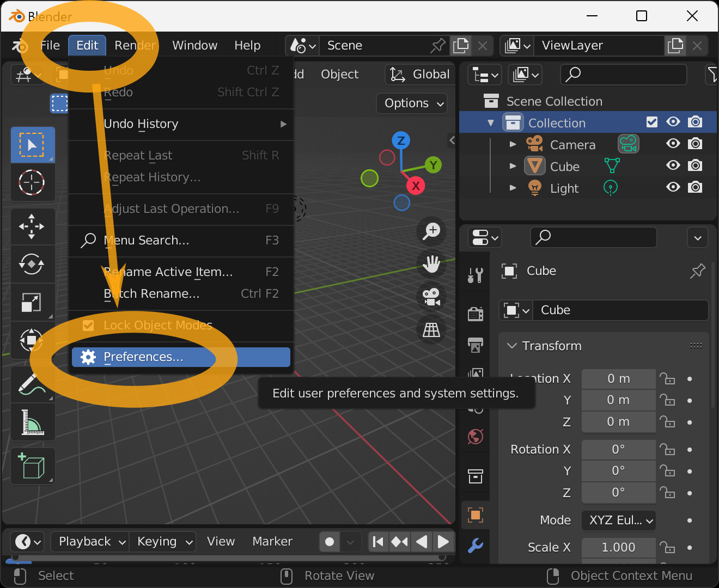Image resolution: width=719 pixels, height=588 pixels.
Task: Open the File menu
Action: pyautogui.click(x=50, y=45)
